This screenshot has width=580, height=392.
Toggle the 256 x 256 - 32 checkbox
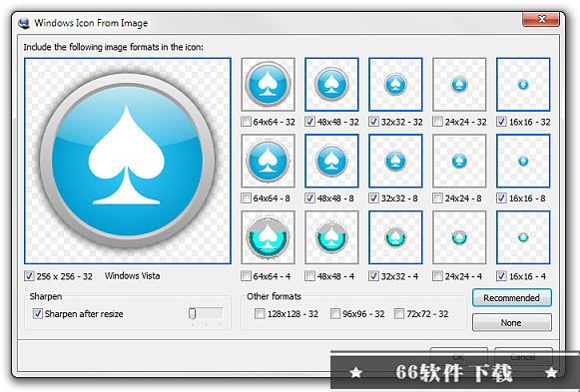29,276
